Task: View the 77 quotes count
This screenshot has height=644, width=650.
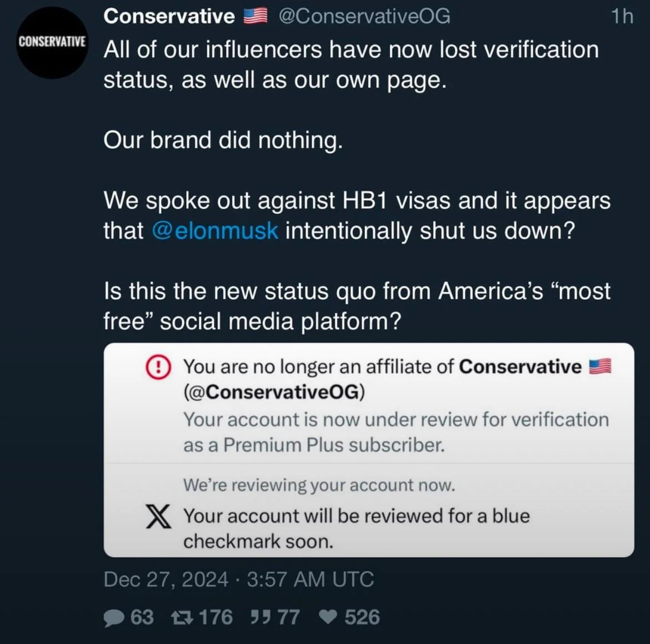Action: point(288,617)
